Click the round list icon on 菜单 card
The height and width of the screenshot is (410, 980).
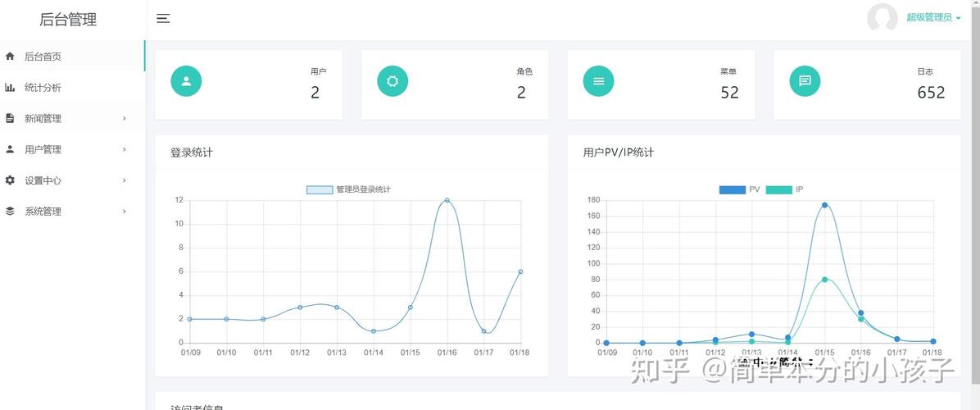(599, 81)
